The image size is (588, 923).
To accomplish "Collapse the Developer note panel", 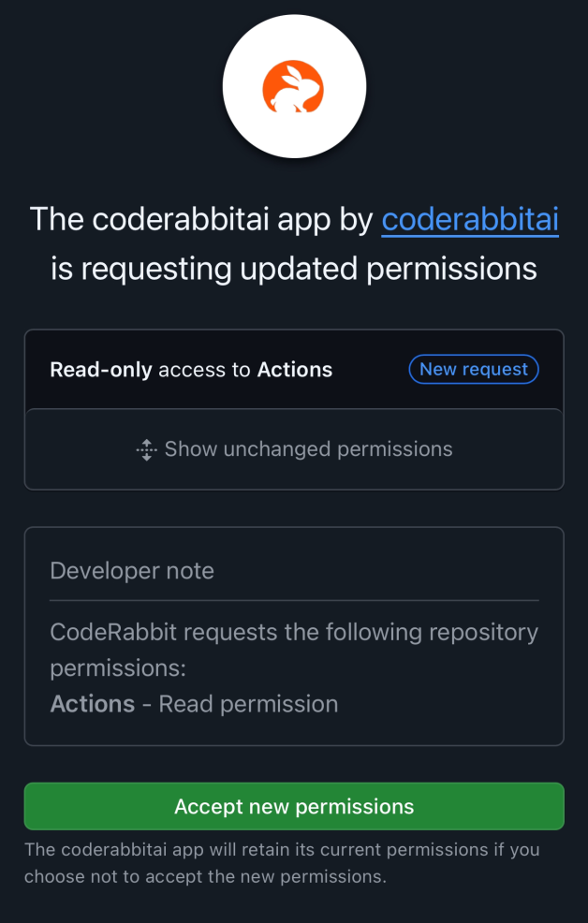I will click(131, 570).
